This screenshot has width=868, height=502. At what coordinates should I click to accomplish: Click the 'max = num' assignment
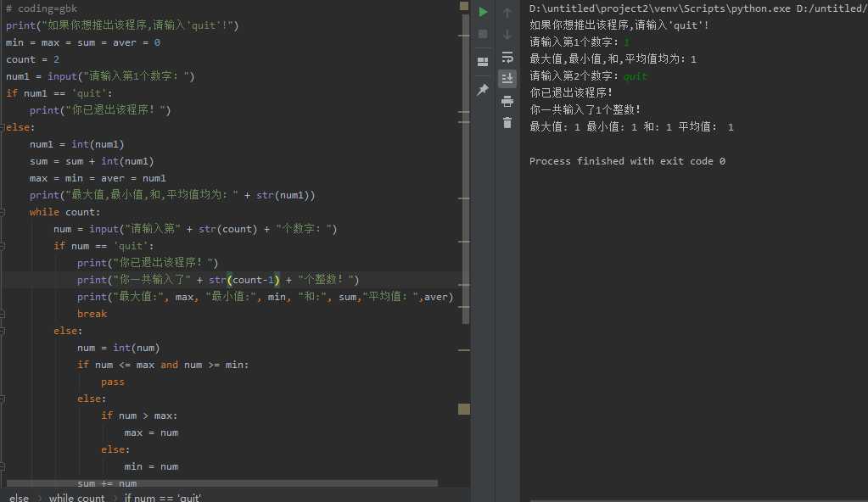(x=151, y=432)
